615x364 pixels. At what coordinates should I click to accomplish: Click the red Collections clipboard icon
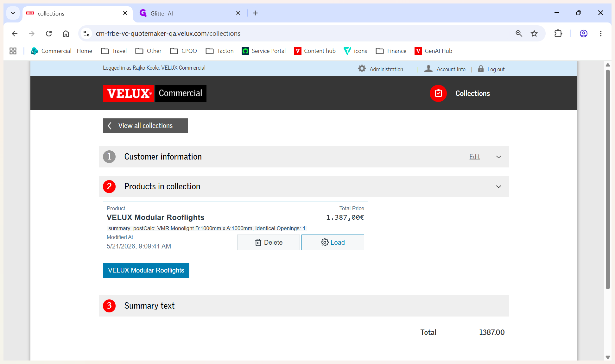pyautogui.click(x=438, y=93)
